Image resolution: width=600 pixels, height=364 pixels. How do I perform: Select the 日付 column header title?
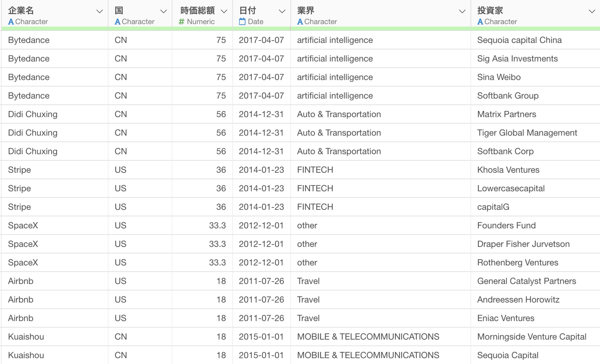pos(247,10)
